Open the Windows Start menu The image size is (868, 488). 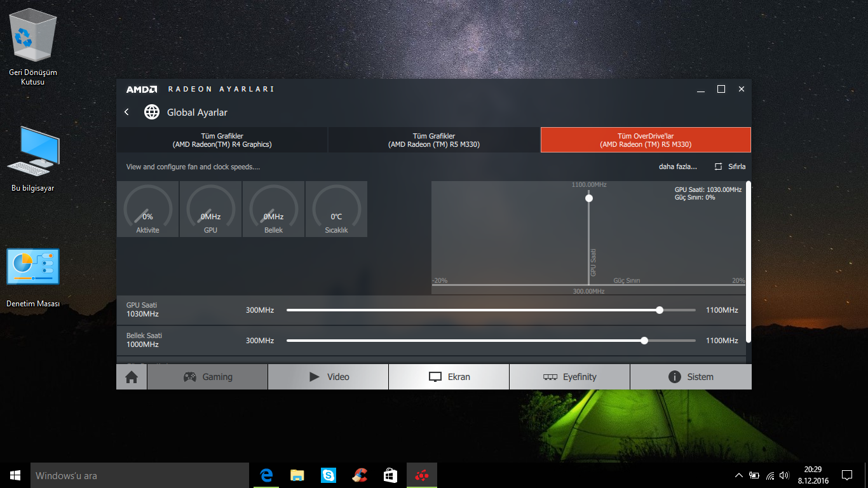coord(15,475)
